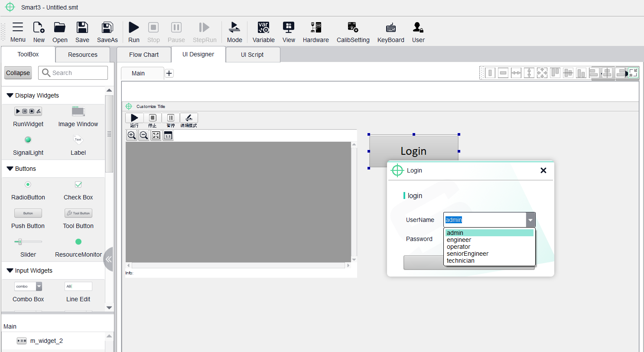The image size is (644, 352).
Task: Click the 1:1 actual size icon
Action: coord(168,135)
